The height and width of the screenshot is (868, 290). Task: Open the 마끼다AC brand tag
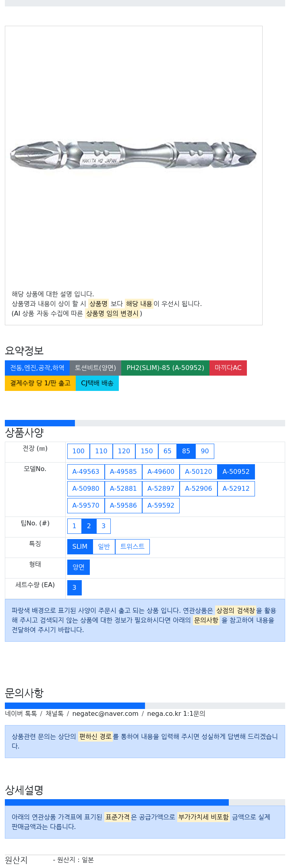(228, 368)
